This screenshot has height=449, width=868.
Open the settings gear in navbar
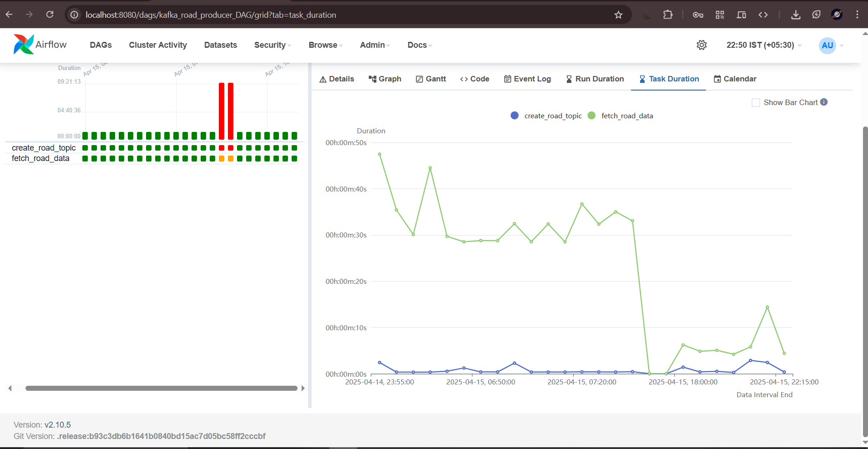point(701,45)
